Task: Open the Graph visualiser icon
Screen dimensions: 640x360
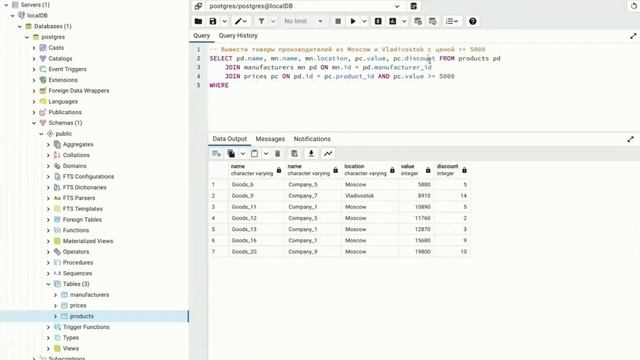Action: click(x=328, y=153)
